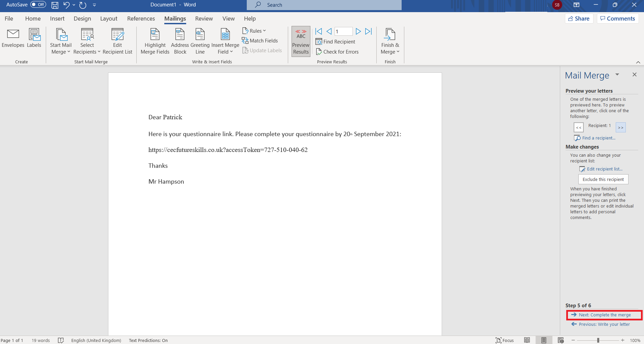The image size is (644, 344).
Task: Show next recipient in pane
Action: click(x=621, y=127)
